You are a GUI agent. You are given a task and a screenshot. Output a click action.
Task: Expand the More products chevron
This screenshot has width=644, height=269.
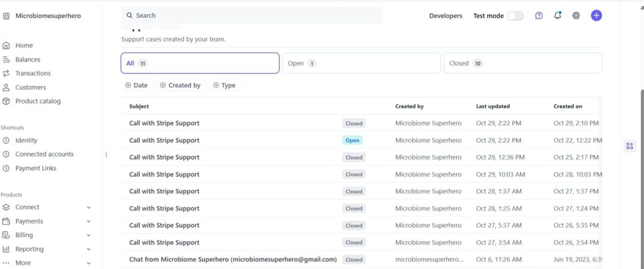(89, 263)
